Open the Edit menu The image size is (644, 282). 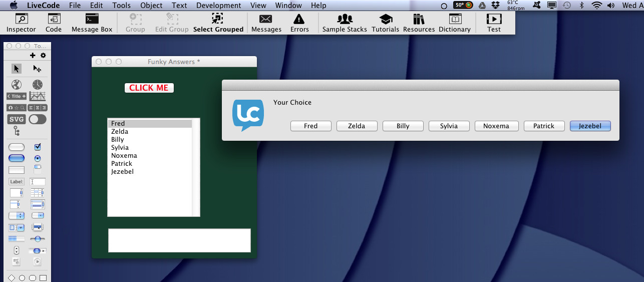tap(97, 6)
